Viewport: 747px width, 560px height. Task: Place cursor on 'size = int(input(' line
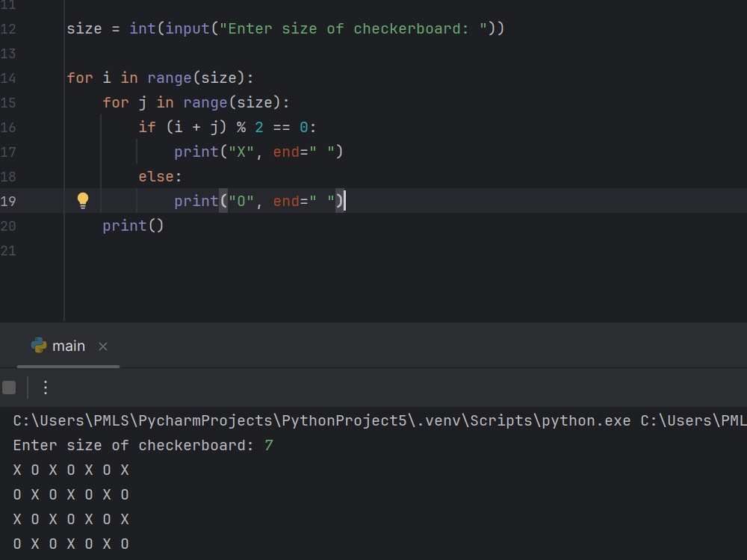[x=285, y=29]
